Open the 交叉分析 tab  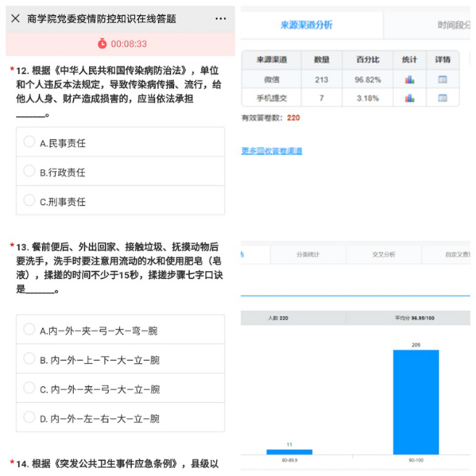coord(384,254)
